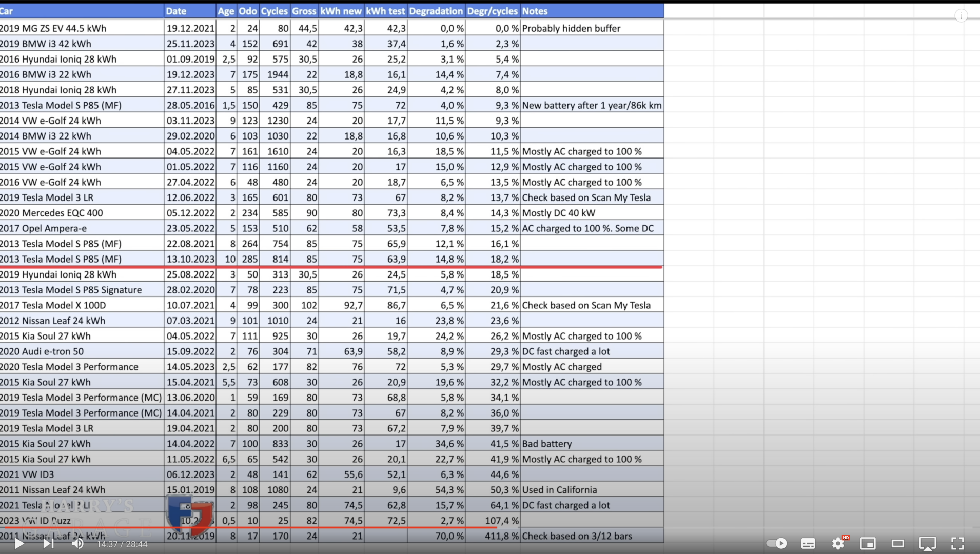Toggle the autoplay switch
The width and height of the screenshot is (980, 554).
776,543
